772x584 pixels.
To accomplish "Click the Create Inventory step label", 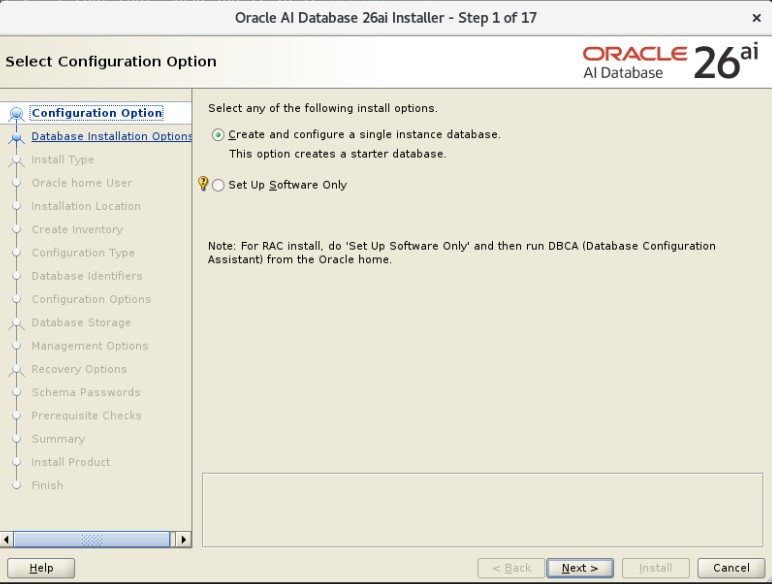I will 77,229.
